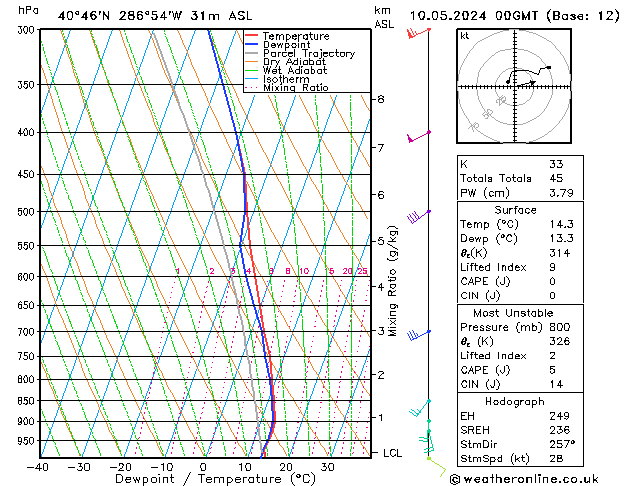
Task: Click the Isotherm legend entry
Action: click(x=286, y=79)
